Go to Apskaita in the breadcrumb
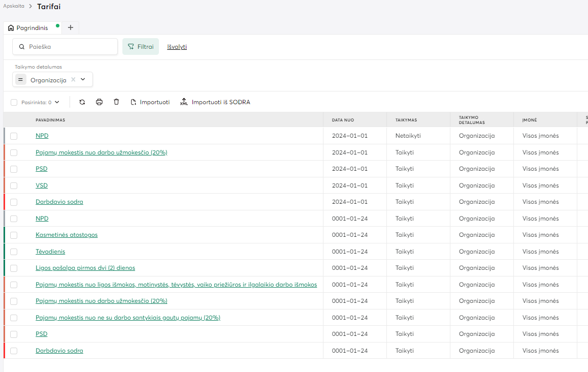 14,6
